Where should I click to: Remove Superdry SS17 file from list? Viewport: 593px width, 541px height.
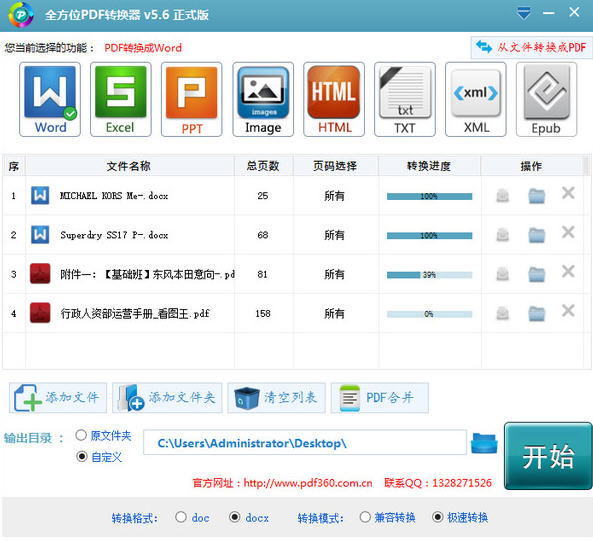point(568,232)
